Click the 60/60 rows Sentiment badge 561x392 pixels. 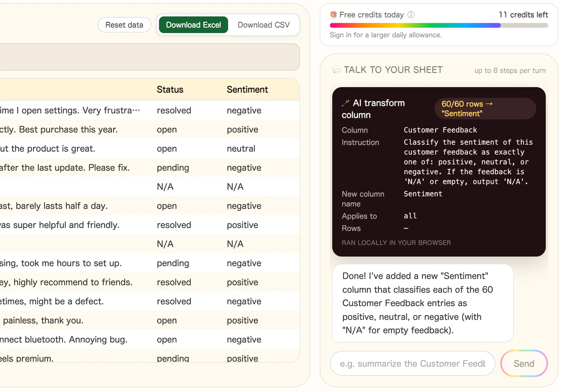pyautogui.click(x=485, y=109)
